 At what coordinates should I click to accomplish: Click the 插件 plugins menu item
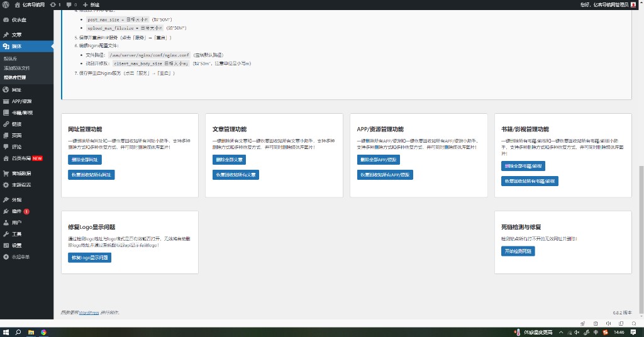point(16,211)
